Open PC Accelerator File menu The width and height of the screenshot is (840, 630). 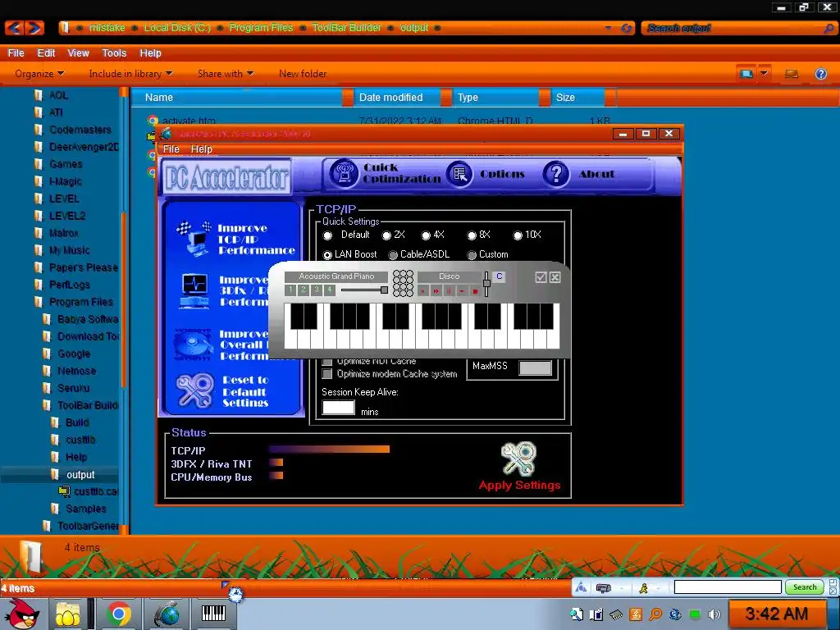click(171, 149)
